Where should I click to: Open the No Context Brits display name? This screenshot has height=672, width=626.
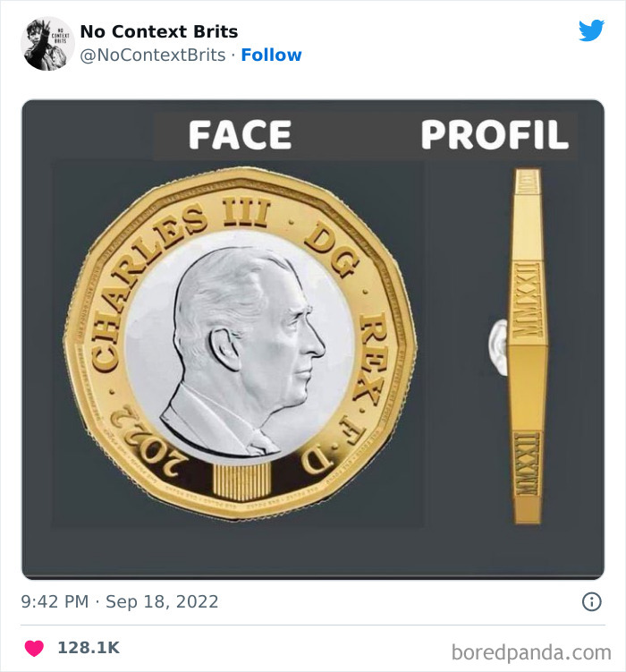159,31
